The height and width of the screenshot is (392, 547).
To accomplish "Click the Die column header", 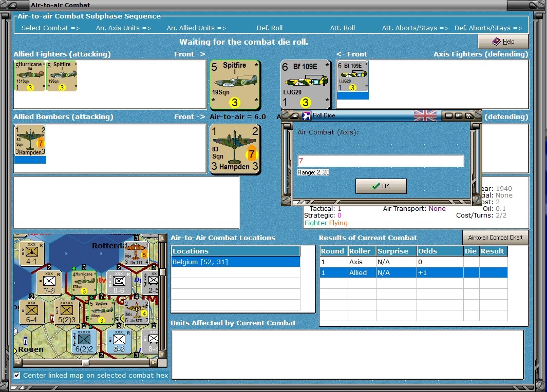I will point(471,251).
